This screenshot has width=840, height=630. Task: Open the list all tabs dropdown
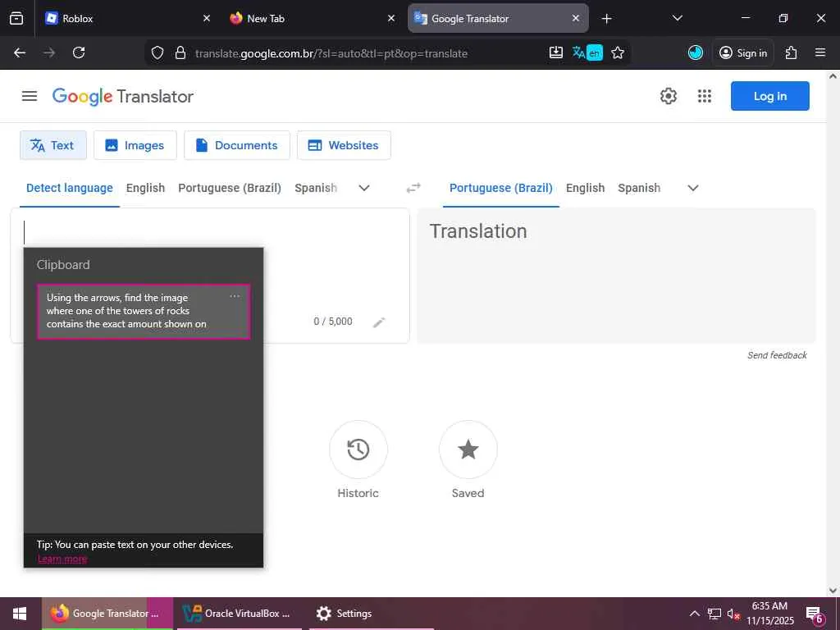click(677, 18)
